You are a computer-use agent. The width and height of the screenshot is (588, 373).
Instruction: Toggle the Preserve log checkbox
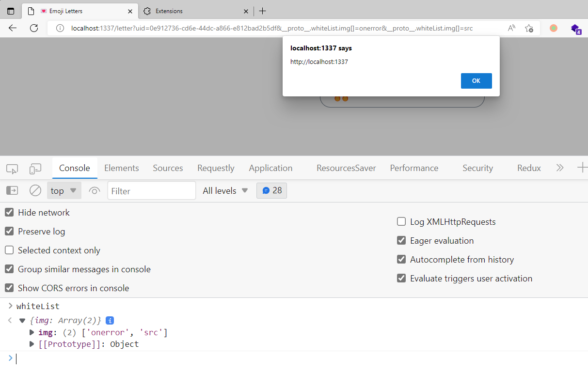(x=9, y=231)
